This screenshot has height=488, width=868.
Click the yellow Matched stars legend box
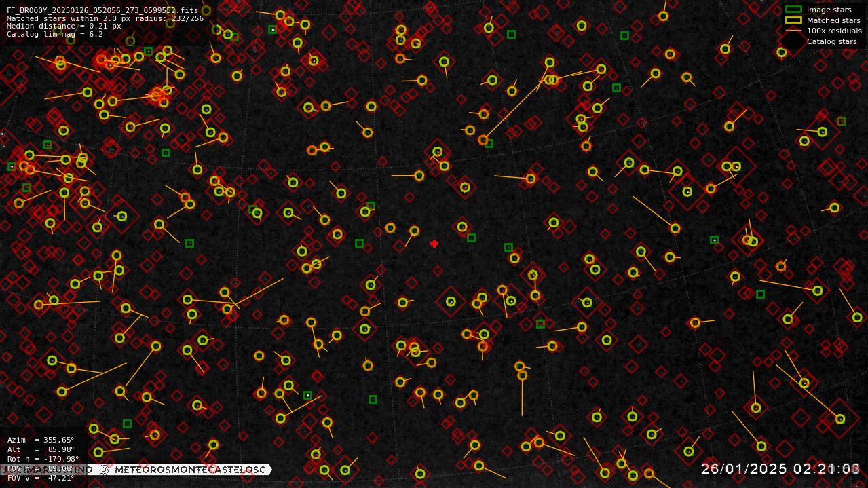[793, 20]
